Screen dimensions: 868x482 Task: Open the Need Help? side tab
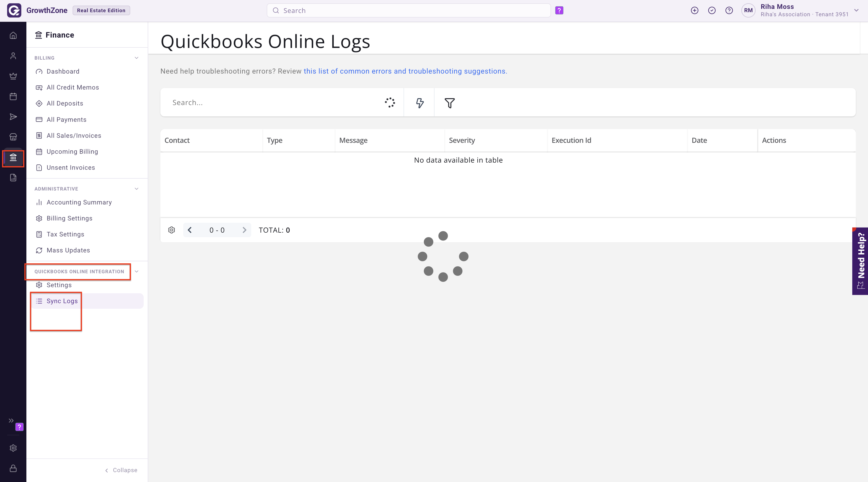tap(860, 261)
